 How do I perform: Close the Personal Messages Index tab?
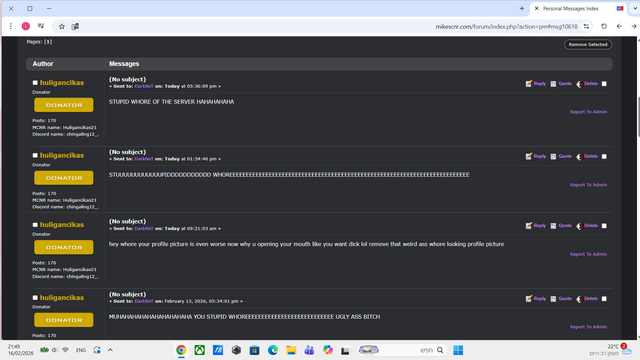(x=536, y=8)
